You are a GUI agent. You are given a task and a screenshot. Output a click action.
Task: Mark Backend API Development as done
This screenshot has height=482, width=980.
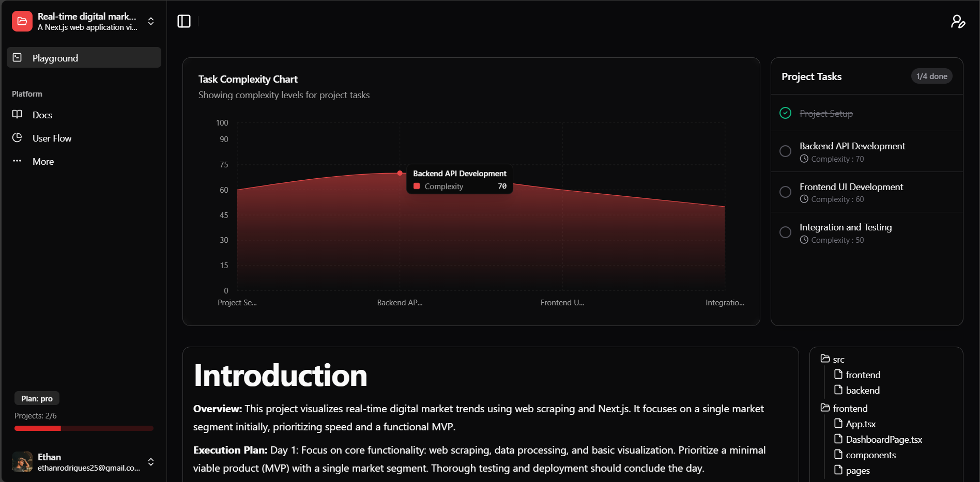coord(785,151)
